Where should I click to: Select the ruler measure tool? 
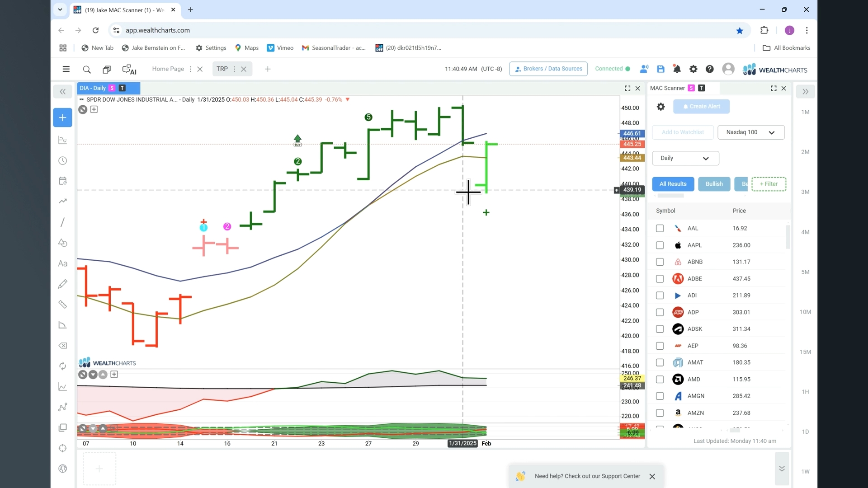(63, 305)
